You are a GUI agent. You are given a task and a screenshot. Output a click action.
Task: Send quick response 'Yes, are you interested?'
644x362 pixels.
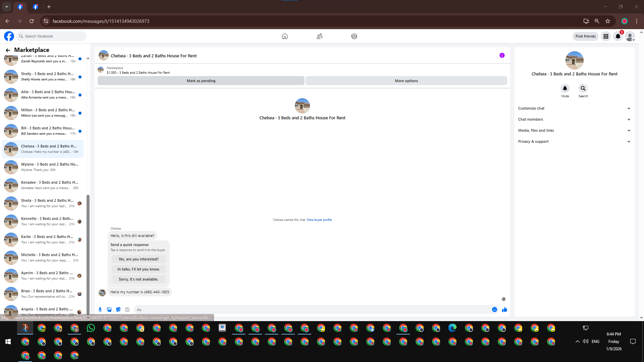[139, 259]
